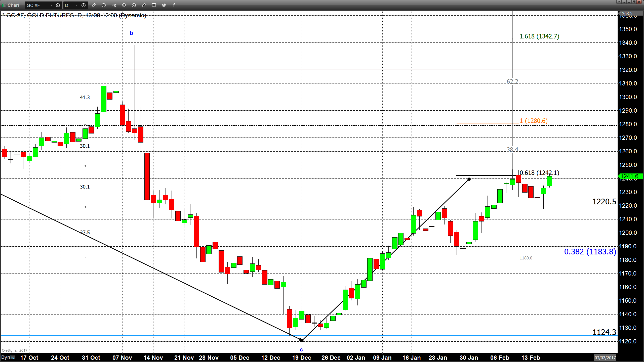Click the current price tag 1241.6
Image resolution: width=644 pixels, height=362 pixels.
(631, 176)
